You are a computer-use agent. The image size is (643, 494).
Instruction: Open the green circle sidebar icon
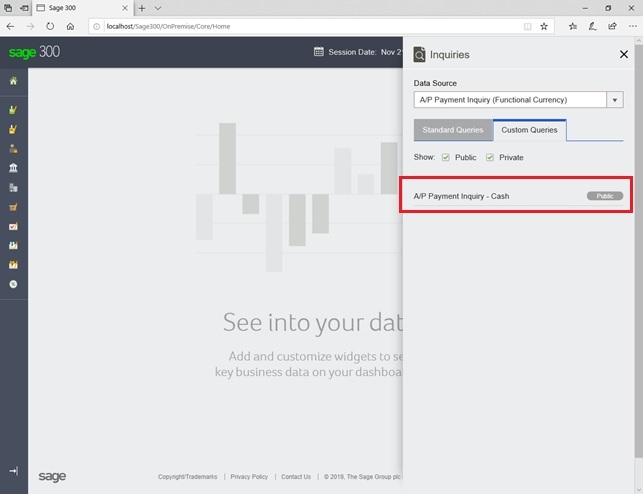pos(13,284)
